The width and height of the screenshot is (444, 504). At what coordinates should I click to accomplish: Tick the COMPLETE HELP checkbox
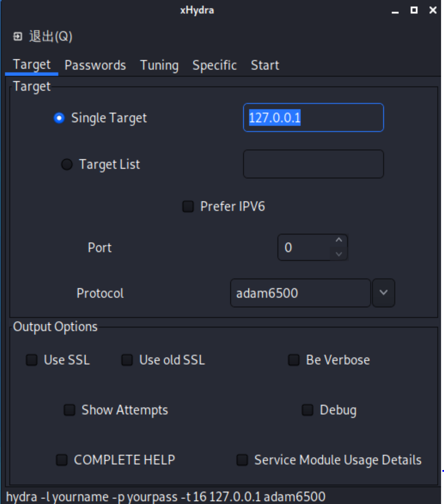pos(62,460)
